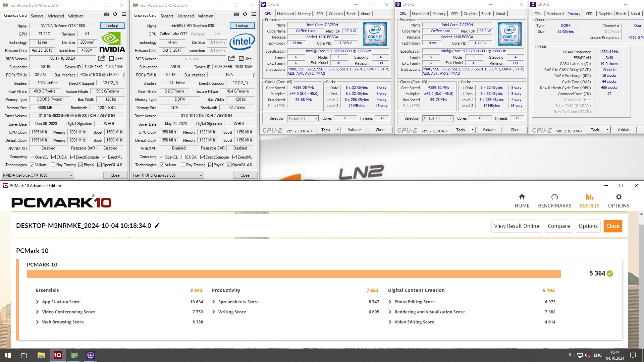Open Socket #1 selection in second CPU-Z
644x362 pixels.
tap(438, 118)
